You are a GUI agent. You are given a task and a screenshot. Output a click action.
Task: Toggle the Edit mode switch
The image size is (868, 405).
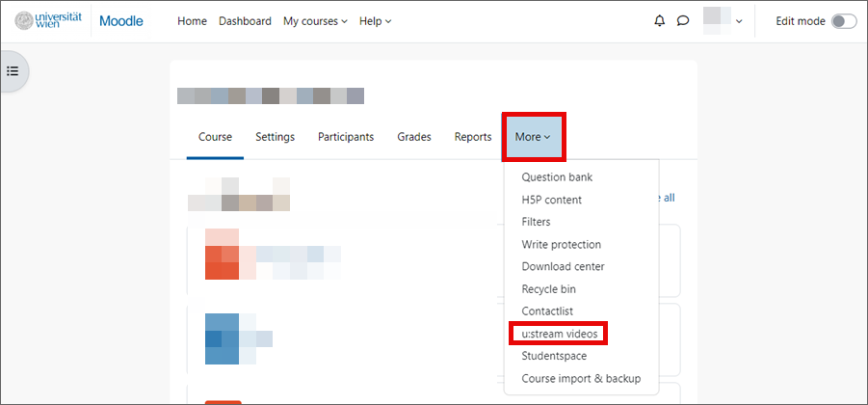(843, 21)
